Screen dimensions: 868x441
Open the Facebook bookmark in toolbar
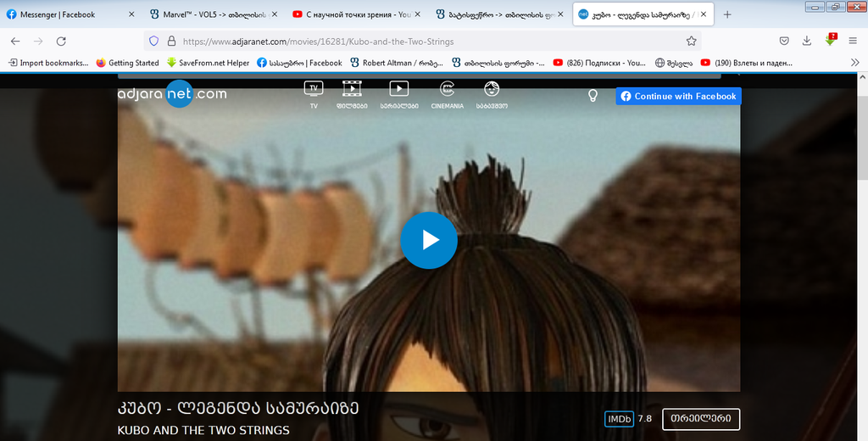click(x=299, y=63)
